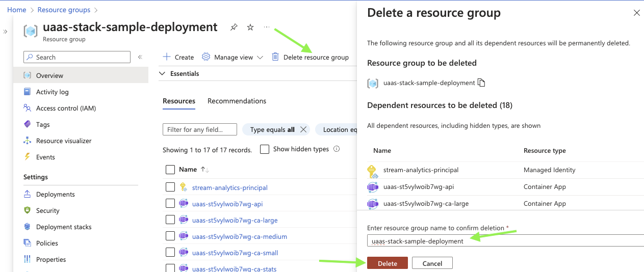Image resolution: width=644 pixels, height=272 pixels.
Task: Open the stream-analytics-principal resource link
Action: 230,187
